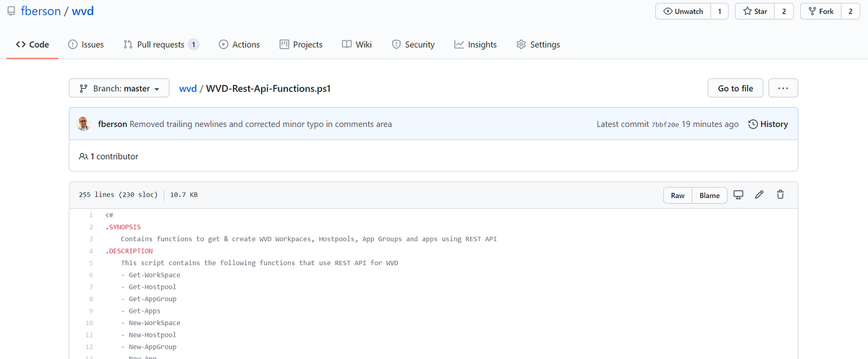
Task: Click the '- New-AppGroup' code line
Action: coord(148,347)
